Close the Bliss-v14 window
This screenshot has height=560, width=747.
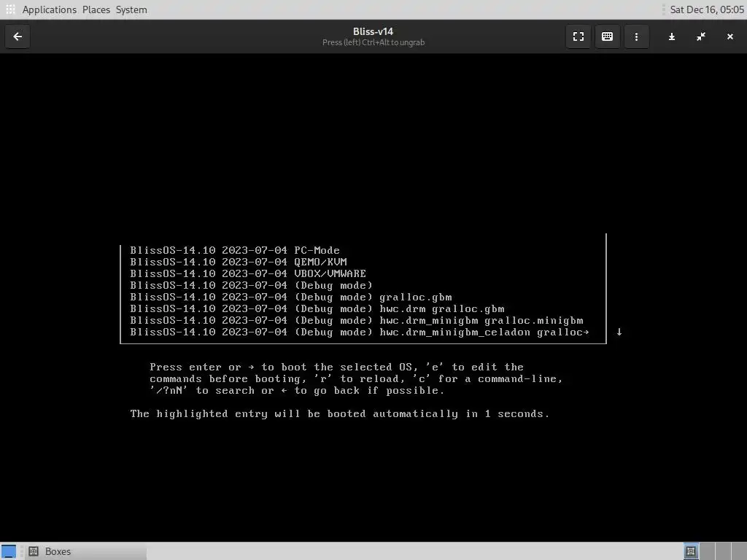coord(729,36)
